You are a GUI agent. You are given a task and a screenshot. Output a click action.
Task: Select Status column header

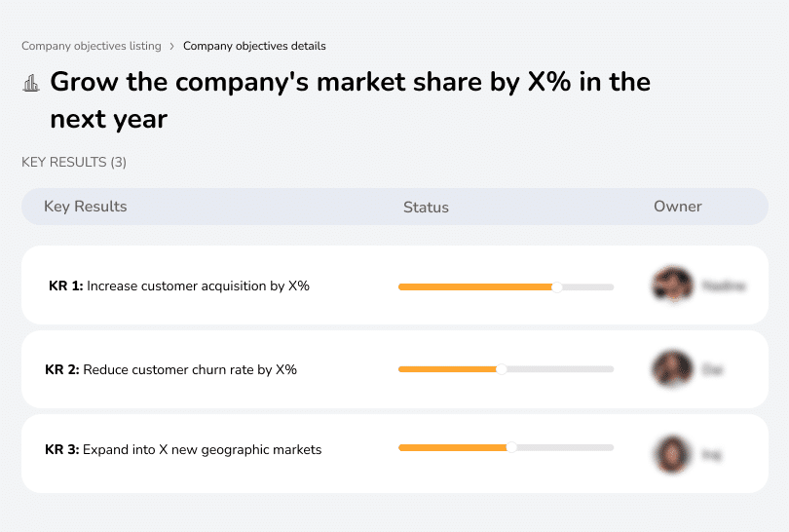[x=426, y=207]
